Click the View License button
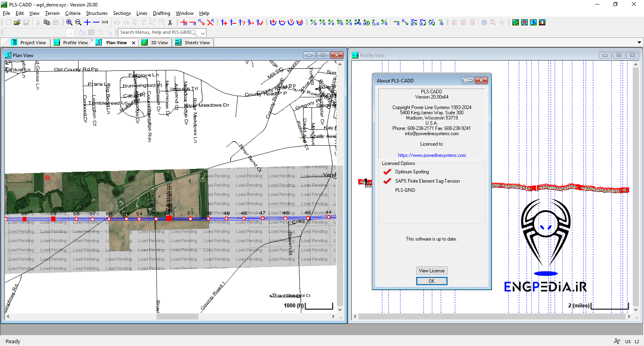Image resolution: width=644 pixels, height=346 pixels. coord(432,271)
